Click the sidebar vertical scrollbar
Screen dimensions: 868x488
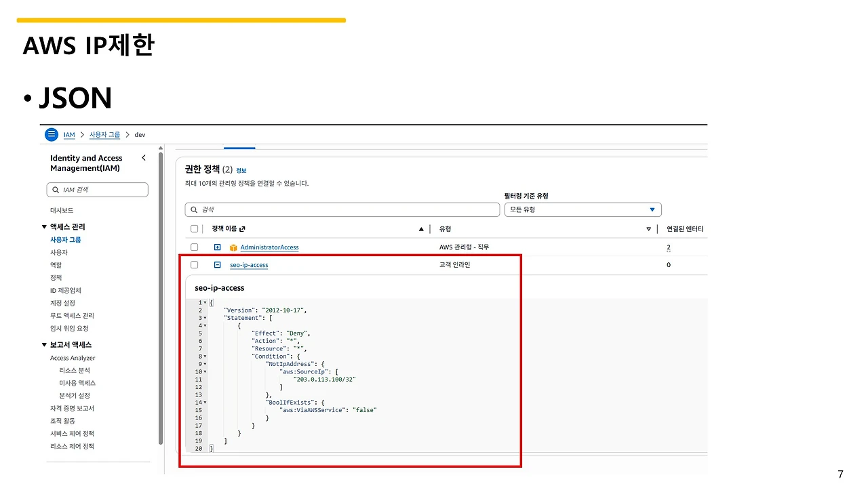pyautogui.click(x=161, y=298)
